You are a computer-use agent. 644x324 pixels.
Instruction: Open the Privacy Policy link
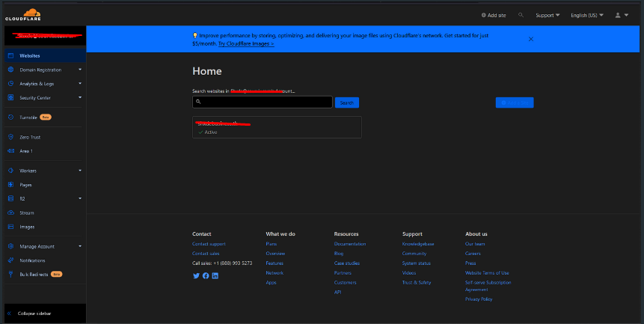[479, 299]
